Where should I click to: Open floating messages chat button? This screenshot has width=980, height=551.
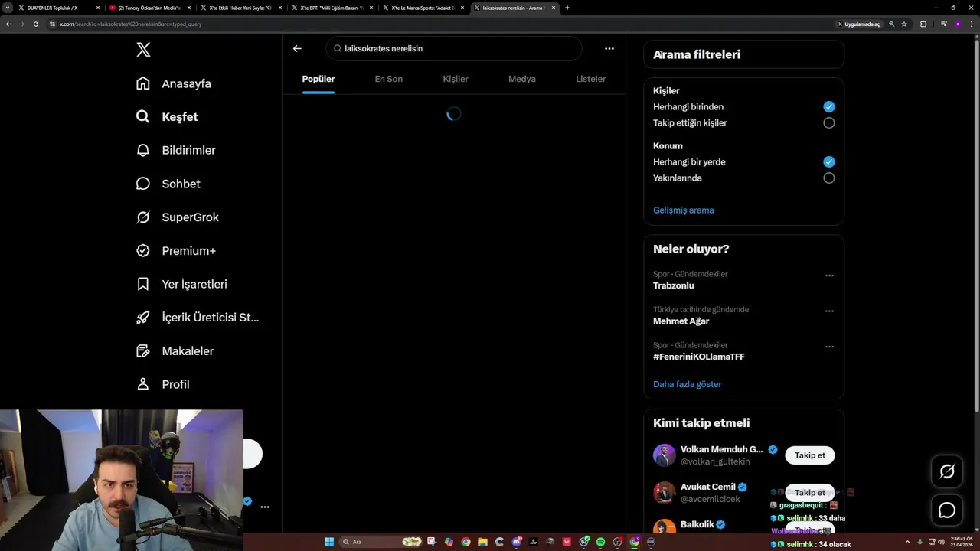click(x=947, y=510)
